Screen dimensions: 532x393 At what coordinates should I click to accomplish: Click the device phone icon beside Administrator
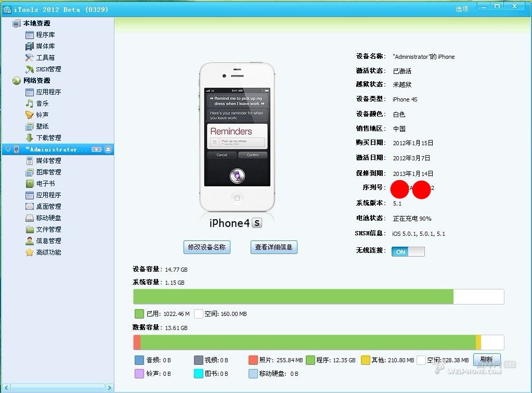[x=16, y=149]
